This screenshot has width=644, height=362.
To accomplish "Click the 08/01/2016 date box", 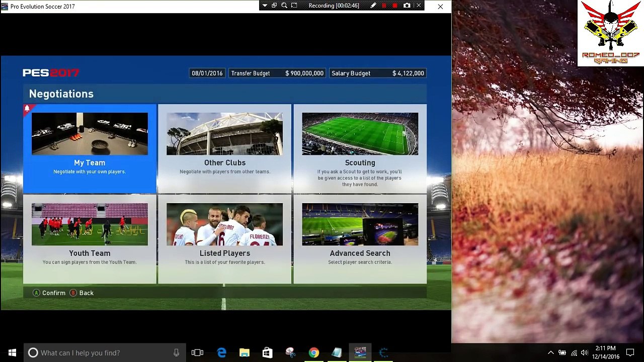I will click(207, 73).
